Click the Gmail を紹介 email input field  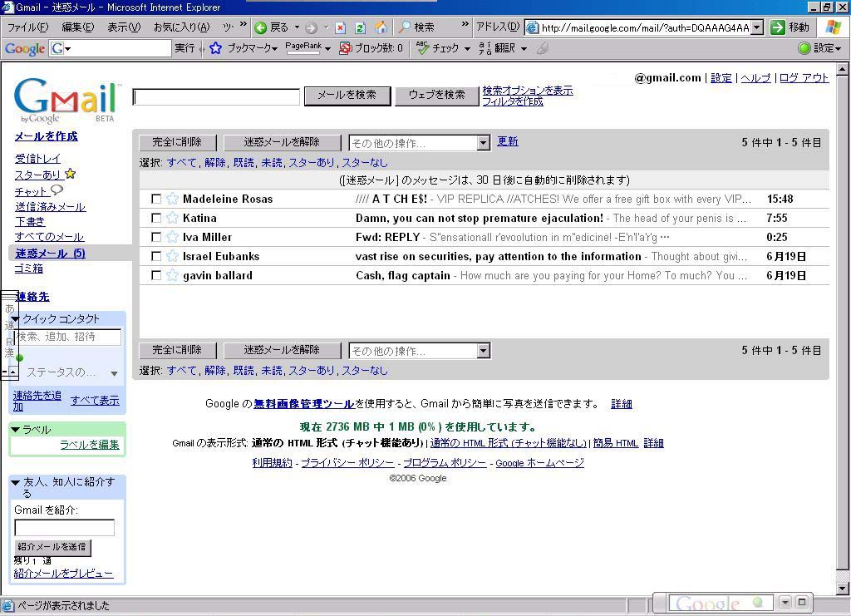[65, 528]
